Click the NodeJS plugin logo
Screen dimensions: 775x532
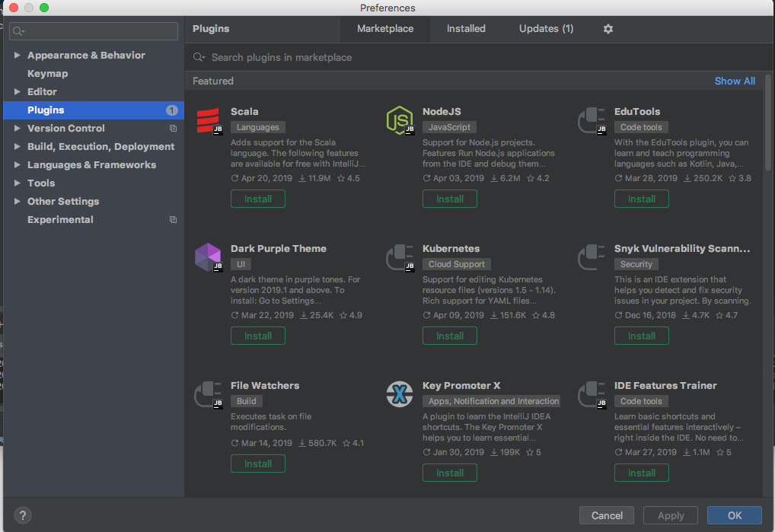click(x=399, y=120)
